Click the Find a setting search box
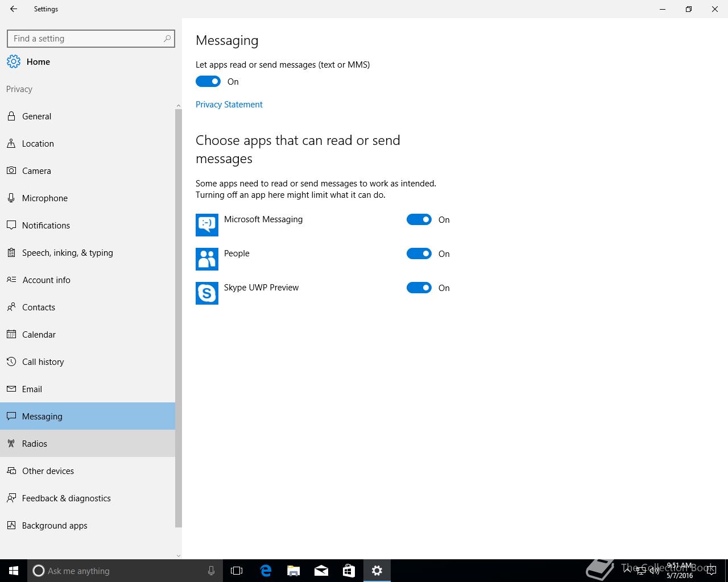Screen dimensions: 728x582 [91, 39]
